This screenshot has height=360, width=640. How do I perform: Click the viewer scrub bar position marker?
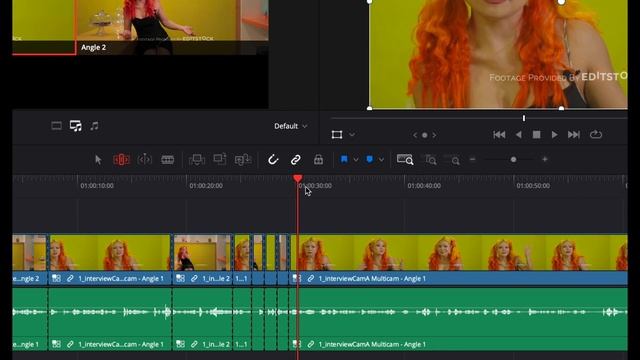(524, 118)
